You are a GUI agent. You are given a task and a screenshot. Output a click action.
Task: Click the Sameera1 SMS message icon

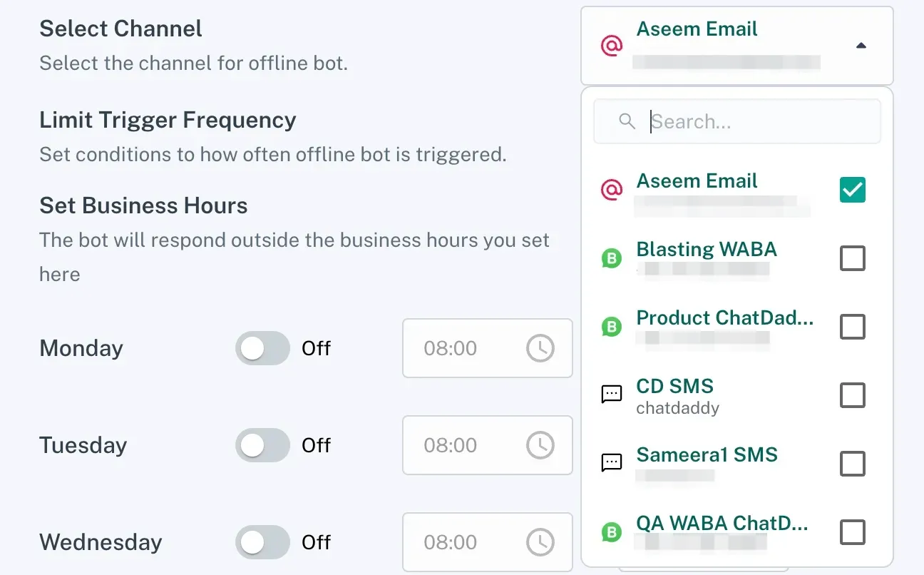612,464
